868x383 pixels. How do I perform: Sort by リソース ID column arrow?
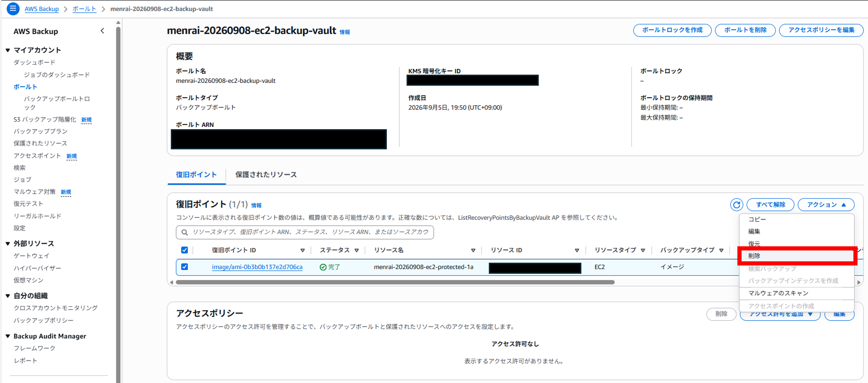577,250
